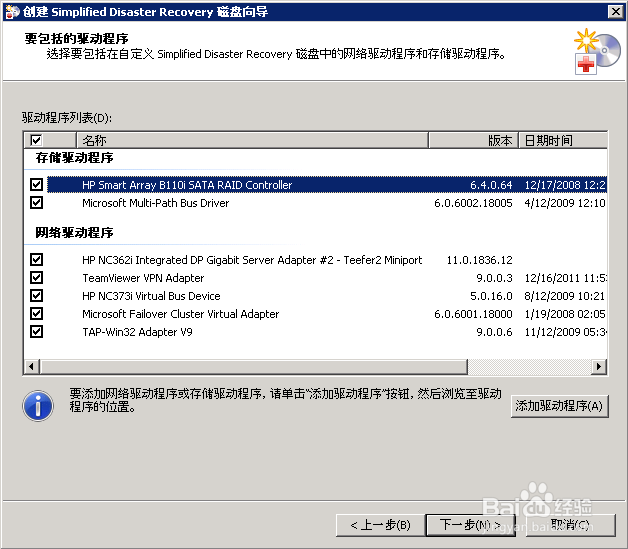Click version 6.0.6002.18005 cell
This screenshot has width=628, height=549.
473,203
